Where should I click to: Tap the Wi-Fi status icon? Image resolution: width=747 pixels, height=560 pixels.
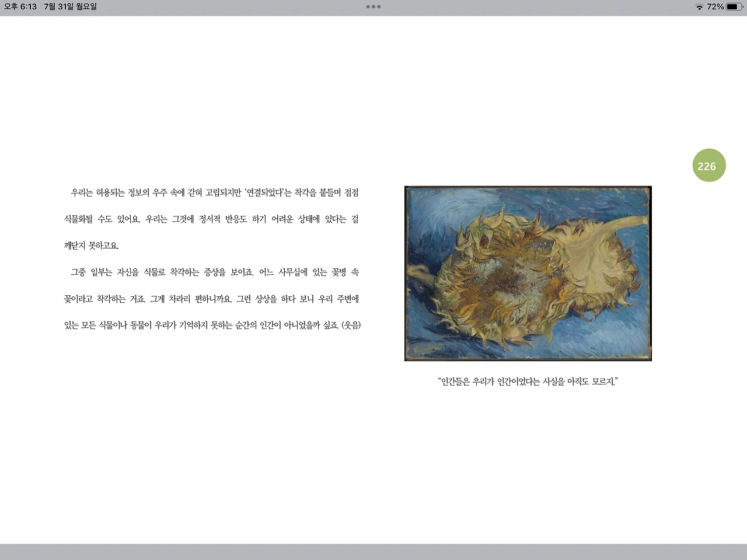(x=700, y=8)
